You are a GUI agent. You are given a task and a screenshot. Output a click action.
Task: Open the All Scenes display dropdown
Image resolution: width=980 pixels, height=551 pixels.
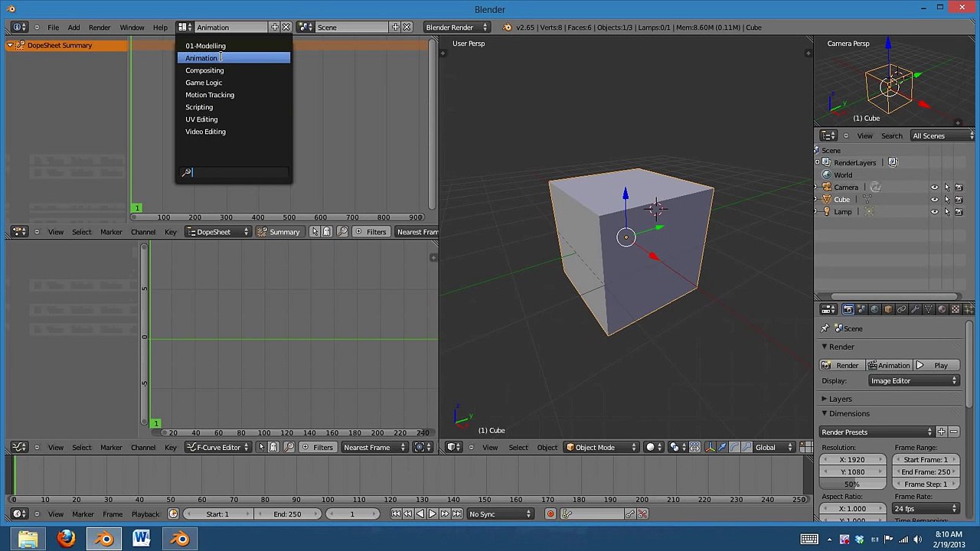[x=942, y=136]
